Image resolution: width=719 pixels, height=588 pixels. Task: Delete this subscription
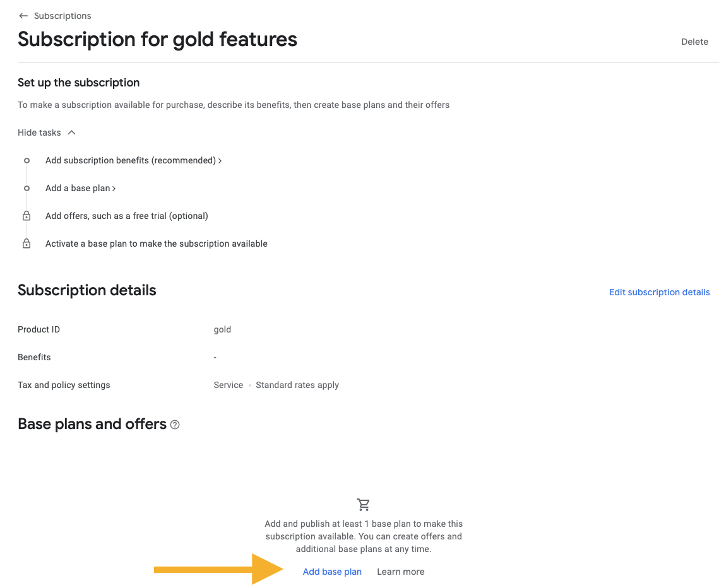click(x=695, y=42)
